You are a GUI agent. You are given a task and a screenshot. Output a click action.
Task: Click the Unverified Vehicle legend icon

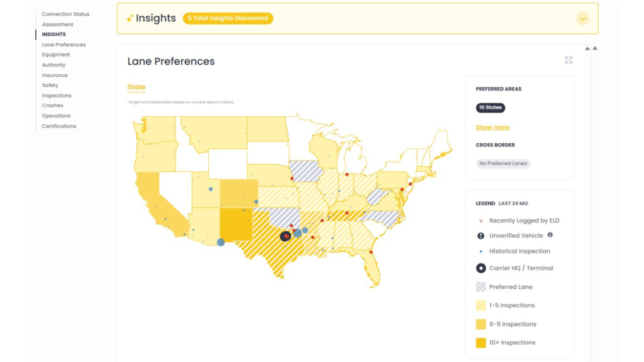[480, 236]
